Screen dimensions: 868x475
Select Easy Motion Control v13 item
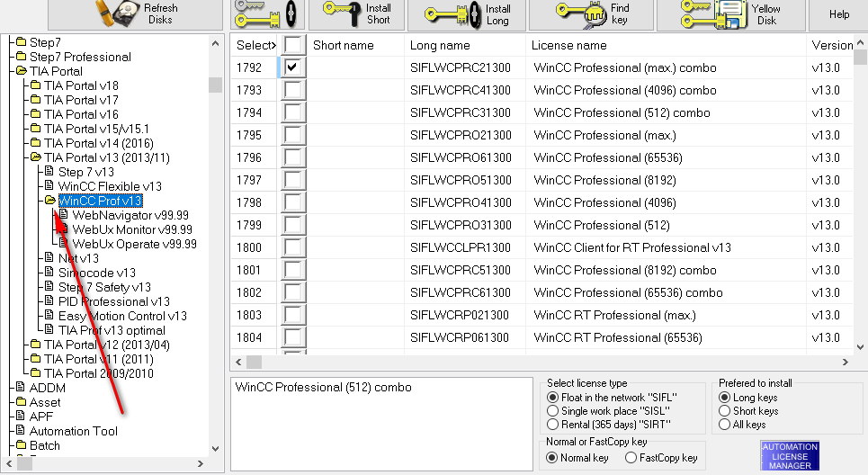click(x=122, y=316)
